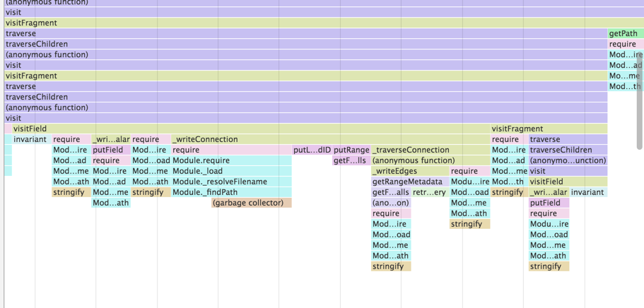Click the rightmost invariant block
644x308 pixels.
coord(588,192)
